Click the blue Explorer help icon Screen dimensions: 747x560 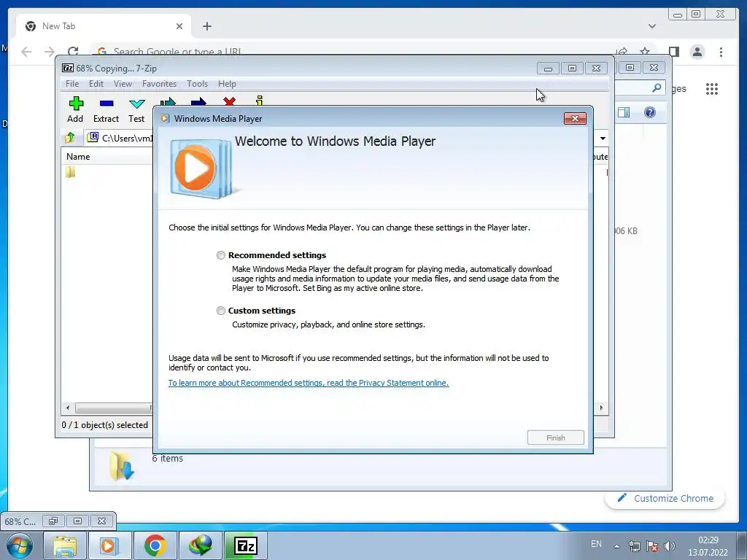click(650, 112)
